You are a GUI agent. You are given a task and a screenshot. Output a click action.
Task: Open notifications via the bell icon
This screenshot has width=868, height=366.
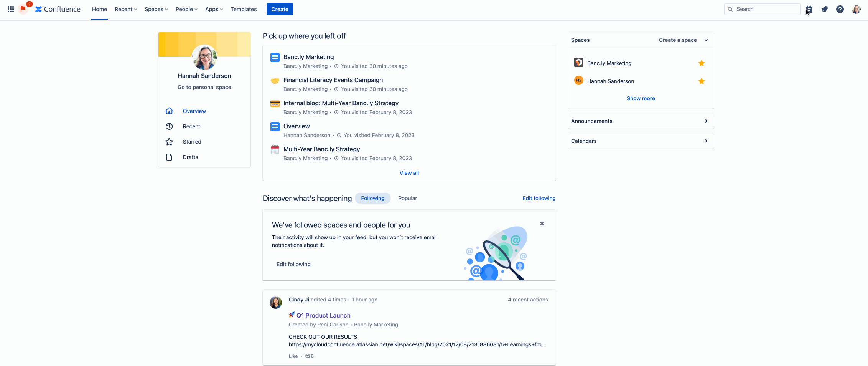tap(825, 9)
